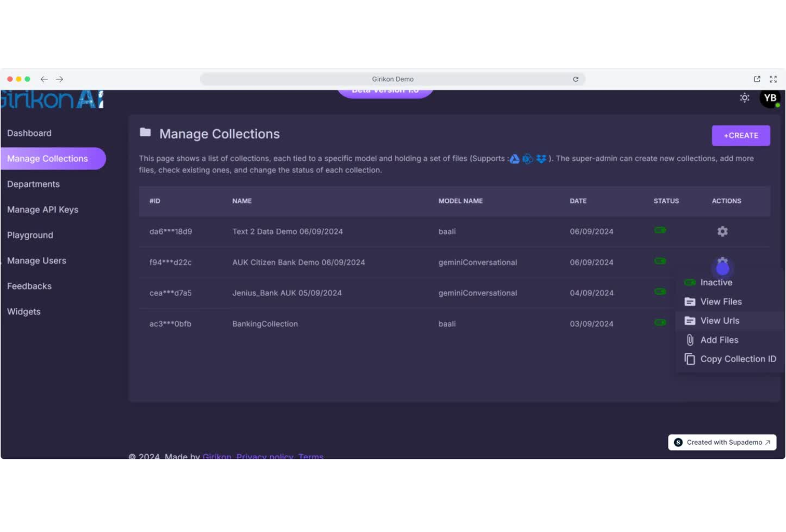Open the Girikon footer link

217,456
